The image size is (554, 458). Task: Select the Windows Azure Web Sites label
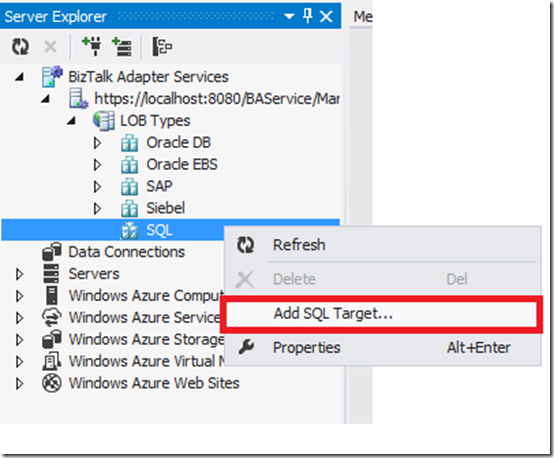pos(154,383)
